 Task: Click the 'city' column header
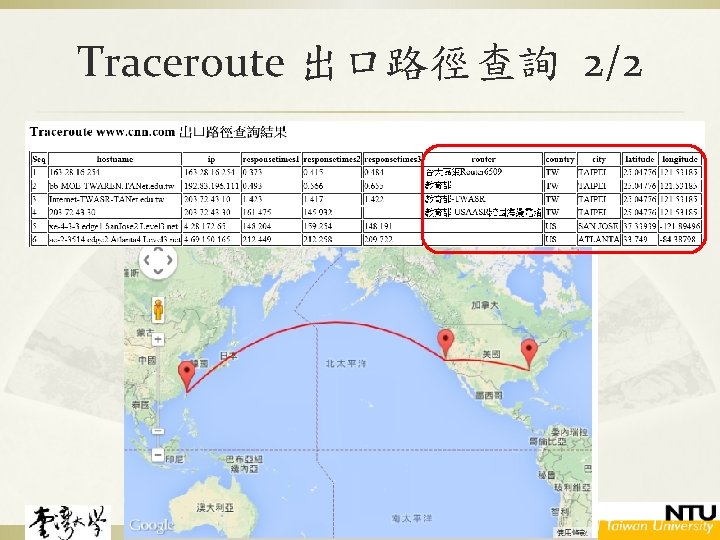coord(599,159)
